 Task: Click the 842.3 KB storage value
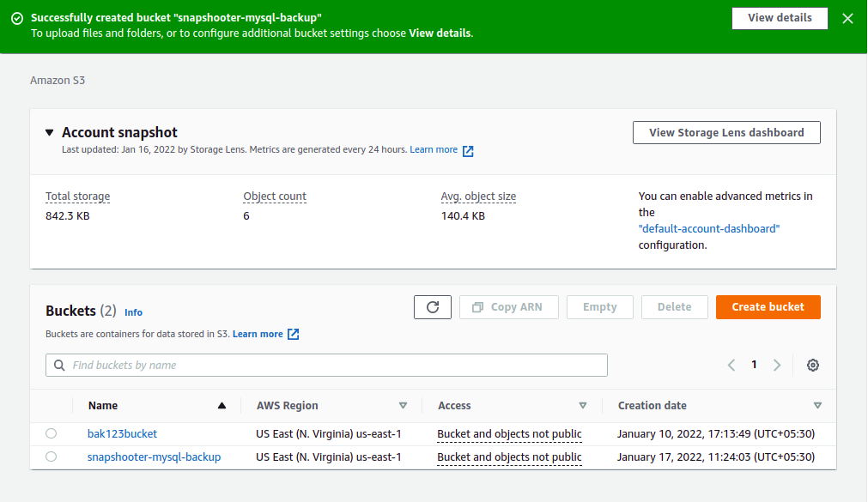(x=68, y=216)
